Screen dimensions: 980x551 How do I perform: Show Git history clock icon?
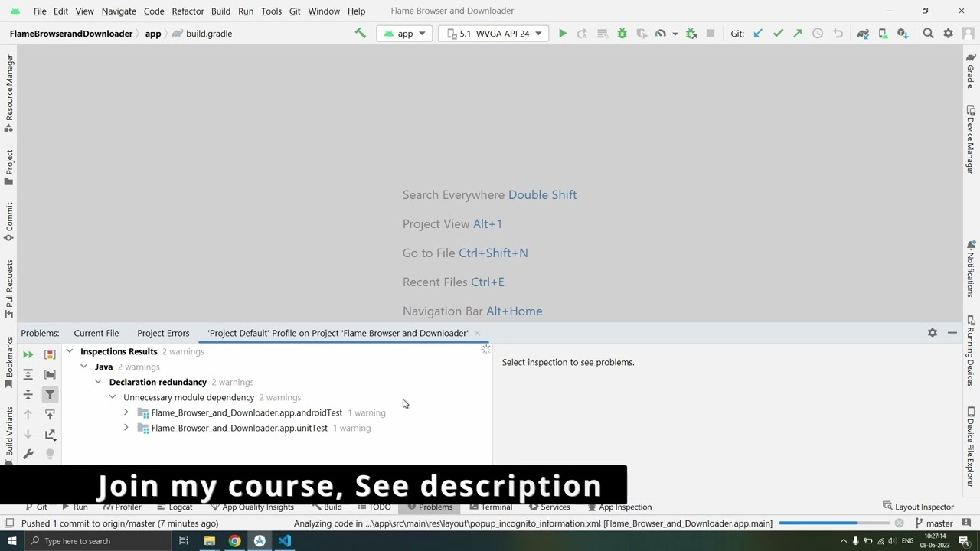[818, 34]
